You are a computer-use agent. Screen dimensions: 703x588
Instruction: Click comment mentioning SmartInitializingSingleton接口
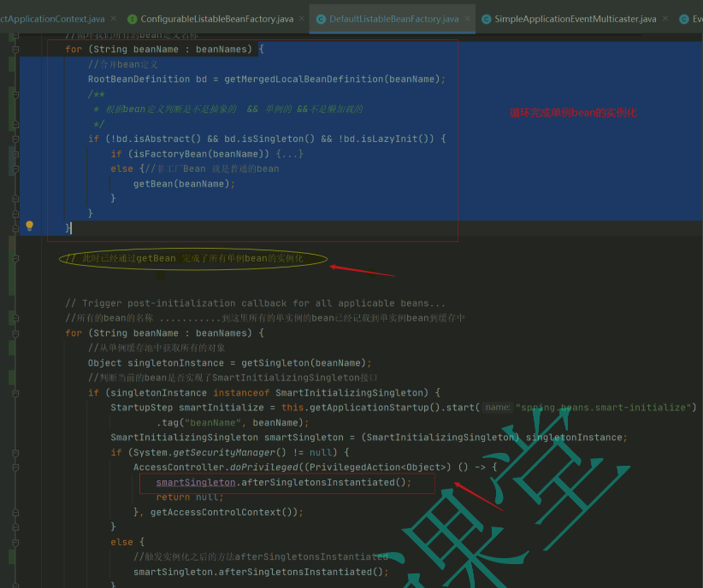coord(233,378)
